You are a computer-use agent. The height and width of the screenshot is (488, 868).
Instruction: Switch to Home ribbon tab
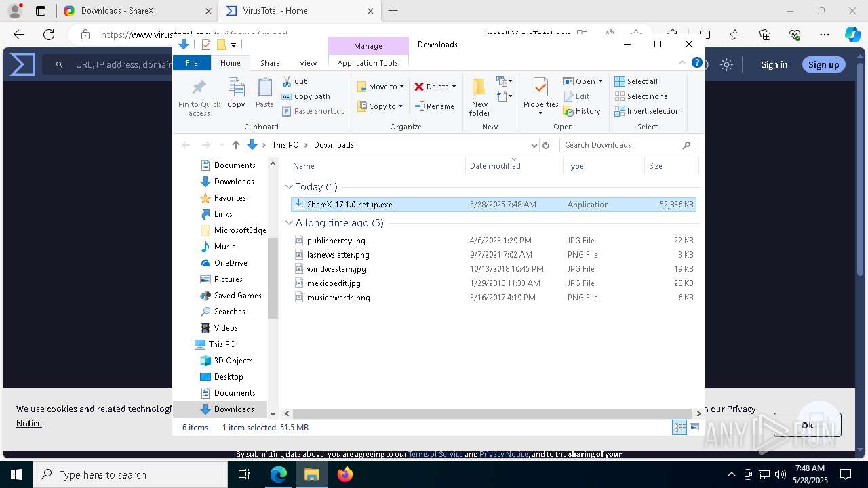pos(230,63)
